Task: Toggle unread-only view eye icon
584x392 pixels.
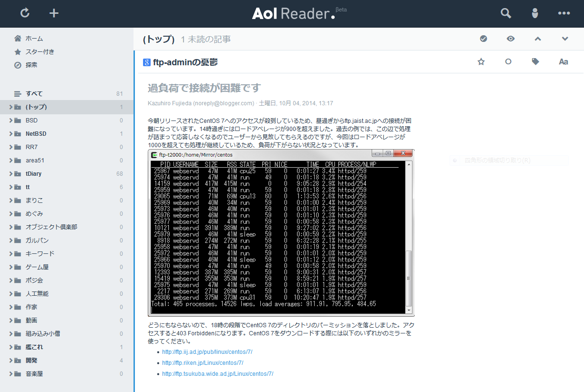Action: [511, 39]
